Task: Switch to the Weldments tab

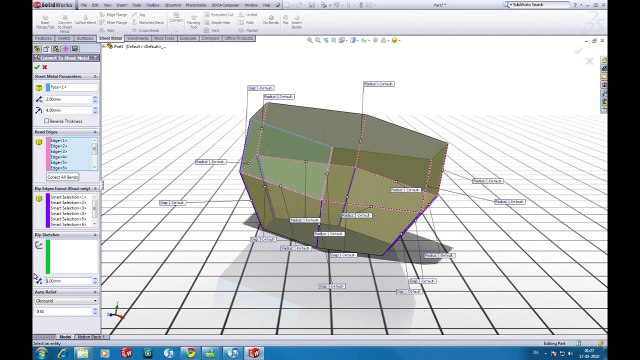Action: click(x=138, y=38)
